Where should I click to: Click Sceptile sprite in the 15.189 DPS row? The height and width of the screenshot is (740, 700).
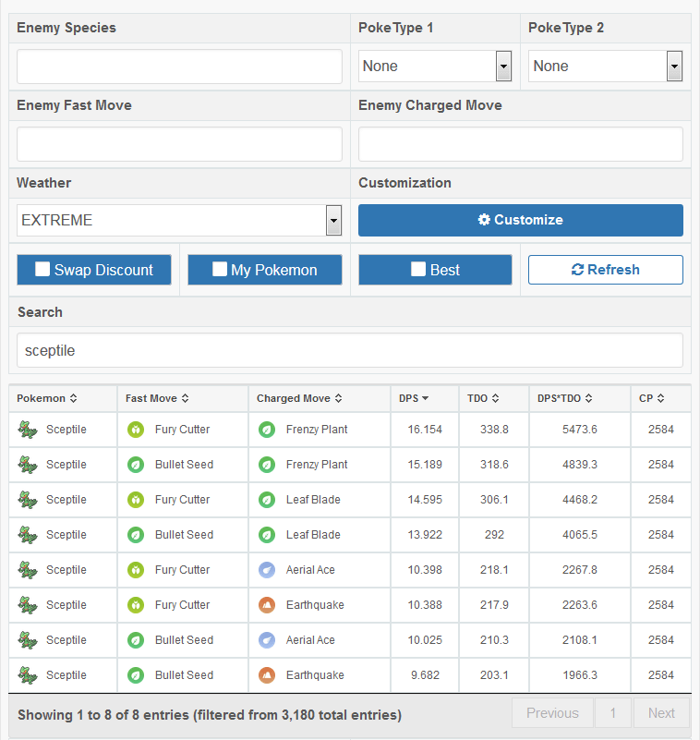[28, 465]
